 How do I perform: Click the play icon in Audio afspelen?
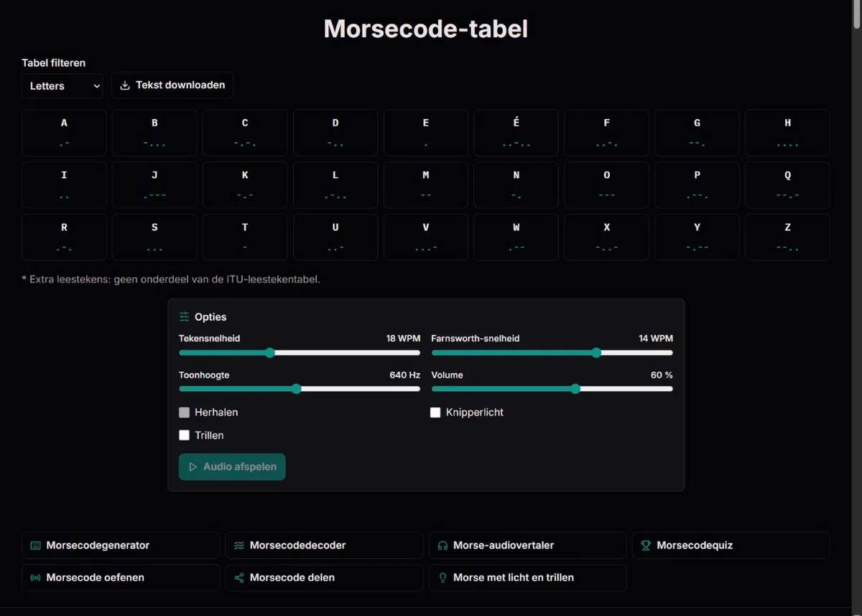(x=193, y=467)
